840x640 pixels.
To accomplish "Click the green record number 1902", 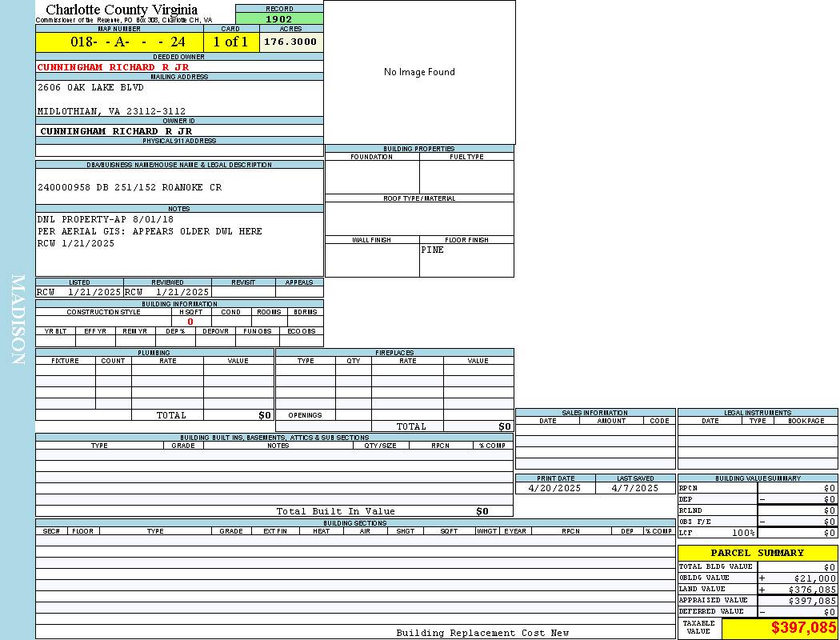I will tap(279, 19).
